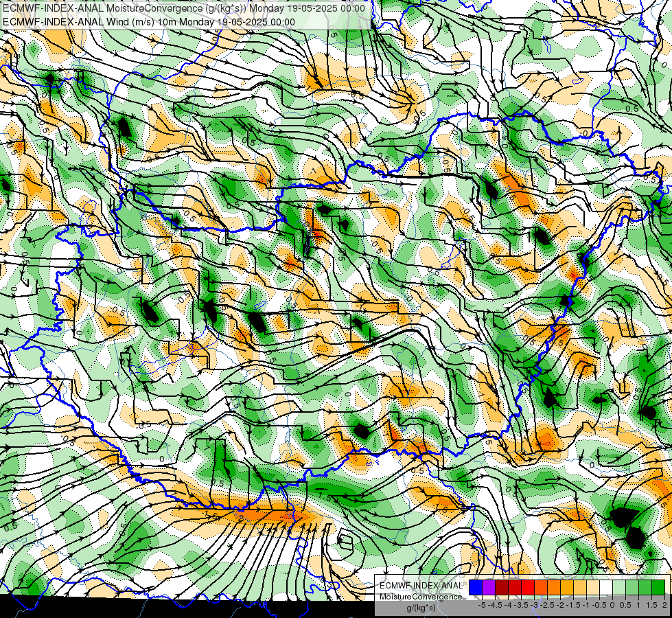This screenshot has height=618, width=672.
Task: Click the dark maroon legend swatch
Action: click(x=502, y=587)
